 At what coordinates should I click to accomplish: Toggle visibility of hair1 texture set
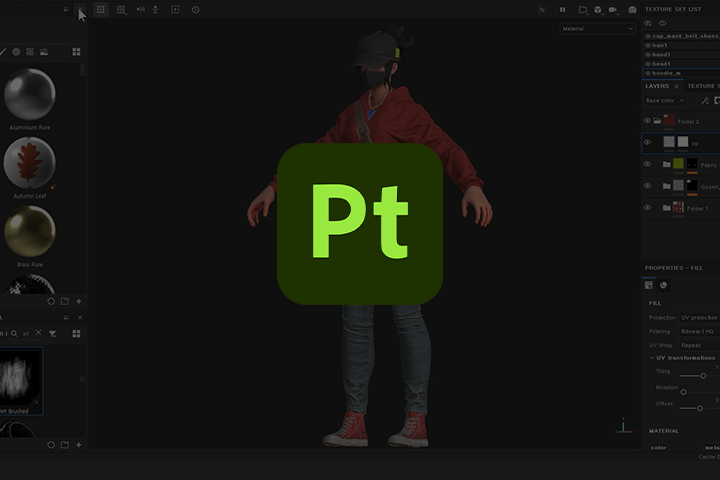648,45
